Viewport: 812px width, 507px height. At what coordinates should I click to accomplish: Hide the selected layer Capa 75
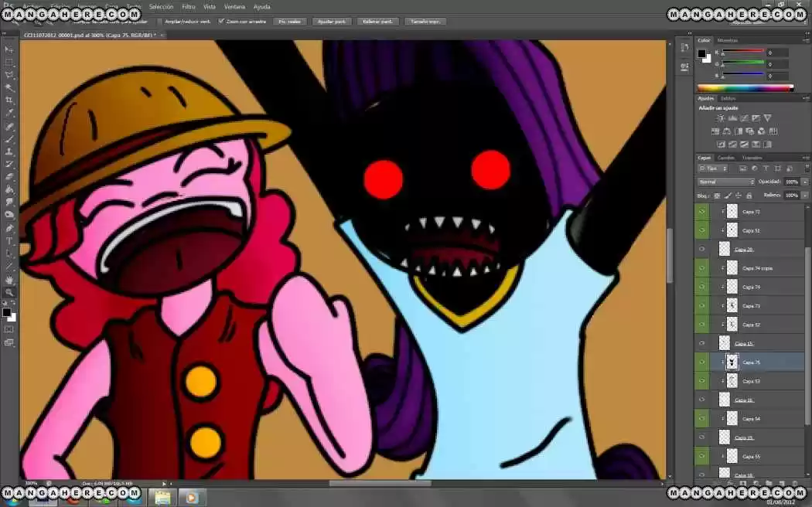coord(701,362)
